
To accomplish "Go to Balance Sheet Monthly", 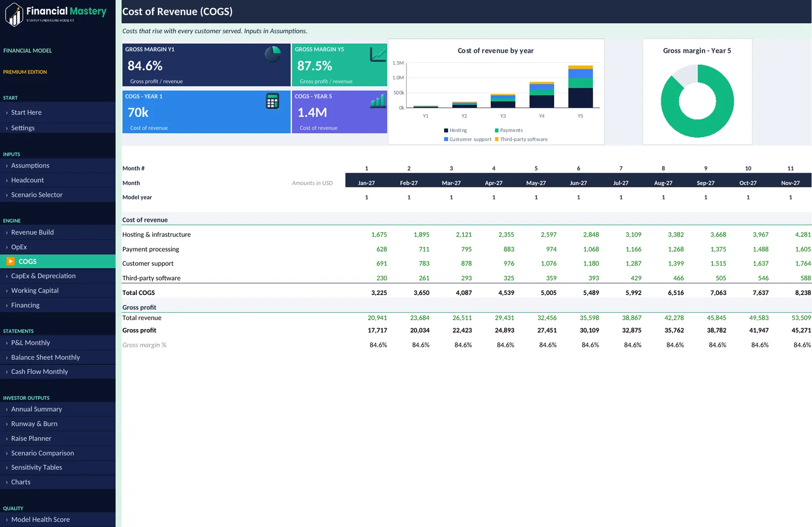I will 58,357.
